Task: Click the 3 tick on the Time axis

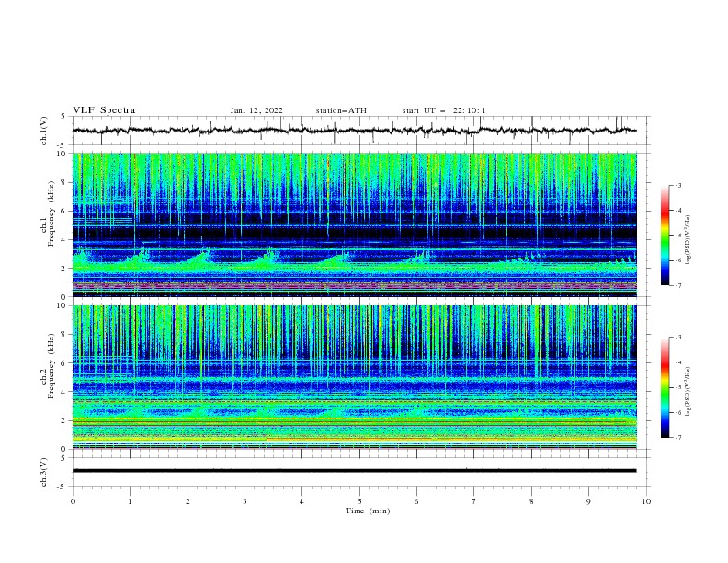Action: click(245, 501)
